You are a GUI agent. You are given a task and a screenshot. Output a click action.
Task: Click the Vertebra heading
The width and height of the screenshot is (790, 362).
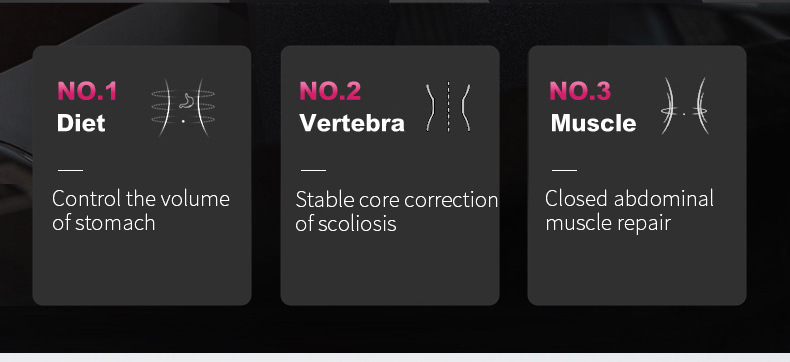[352, 123]
